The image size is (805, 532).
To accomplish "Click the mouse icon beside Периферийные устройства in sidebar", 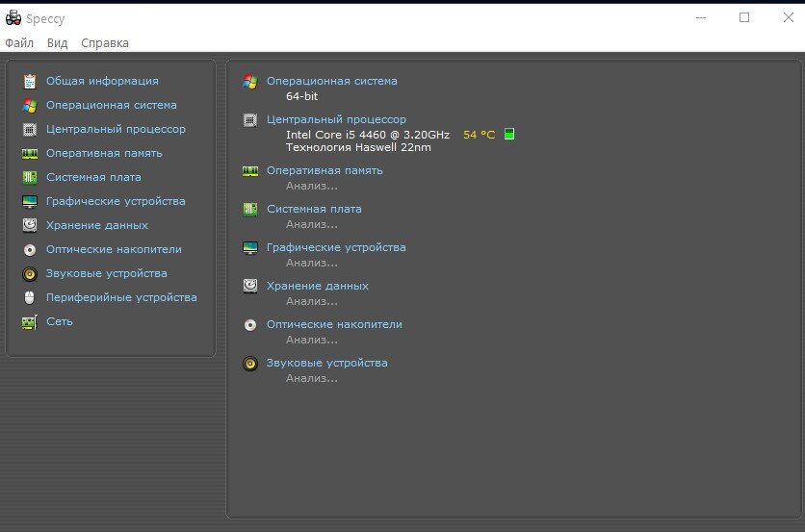I will (x=30, y=297).
